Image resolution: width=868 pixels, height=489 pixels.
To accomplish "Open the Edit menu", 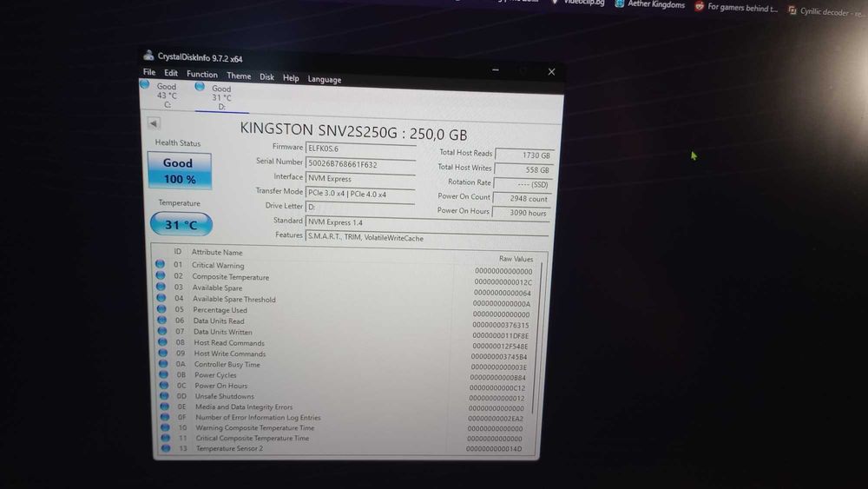I will tap(170, 73).
